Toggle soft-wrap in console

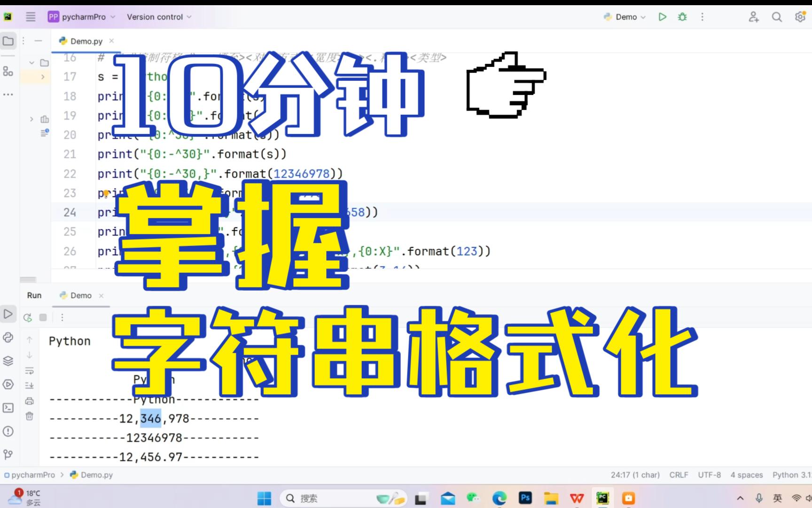coord(29,370)
